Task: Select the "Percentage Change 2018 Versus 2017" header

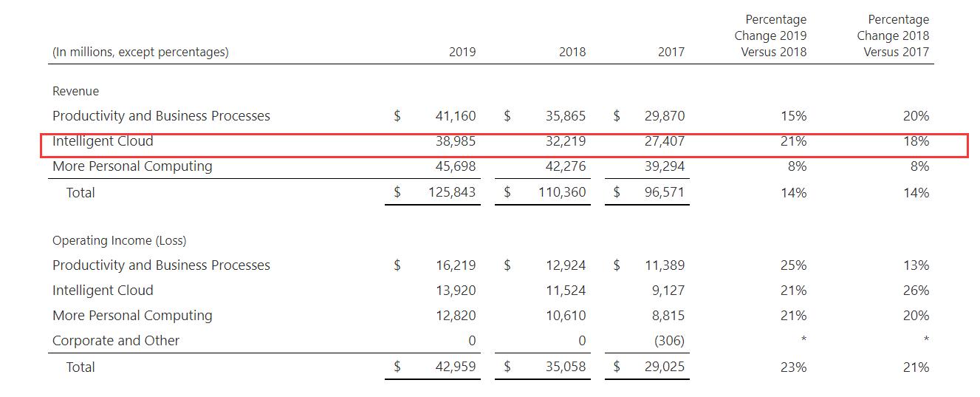Action: tap(893, 35)
